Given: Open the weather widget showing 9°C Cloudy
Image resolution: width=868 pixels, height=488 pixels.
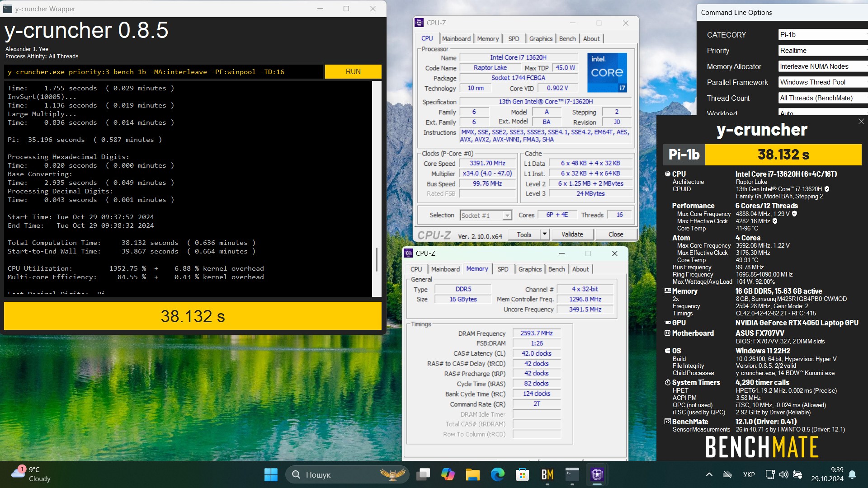Looking at the screenshot, I should click(32, 474).
